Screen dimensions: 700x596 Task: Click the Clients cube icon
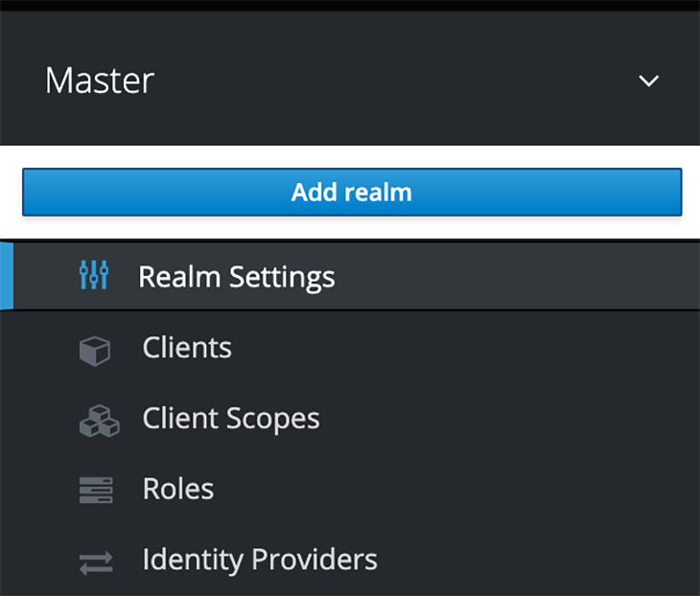95,351
